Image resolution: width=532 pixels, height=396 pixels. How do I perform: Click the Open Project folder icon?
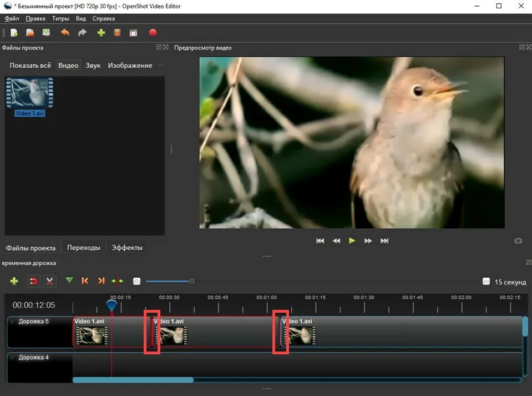pyautogui.click(x=30, y=33)
